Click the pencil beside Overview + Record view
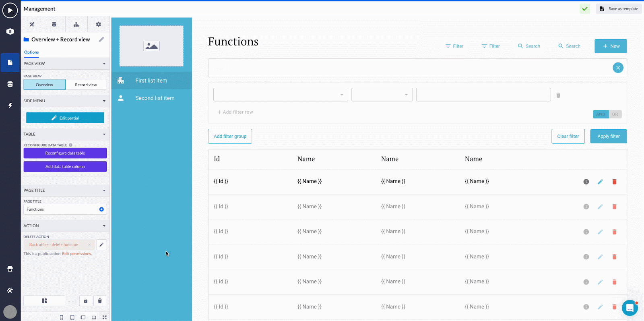This screenshot has width=644, height=321. pyautogui.click(x=101, y=39)
